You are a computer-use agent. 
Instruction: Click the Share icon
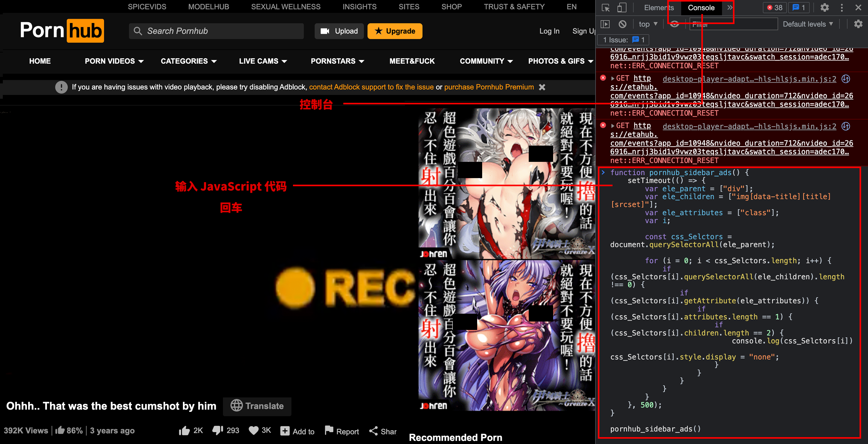pyautogui.click(x=373, y=431)
